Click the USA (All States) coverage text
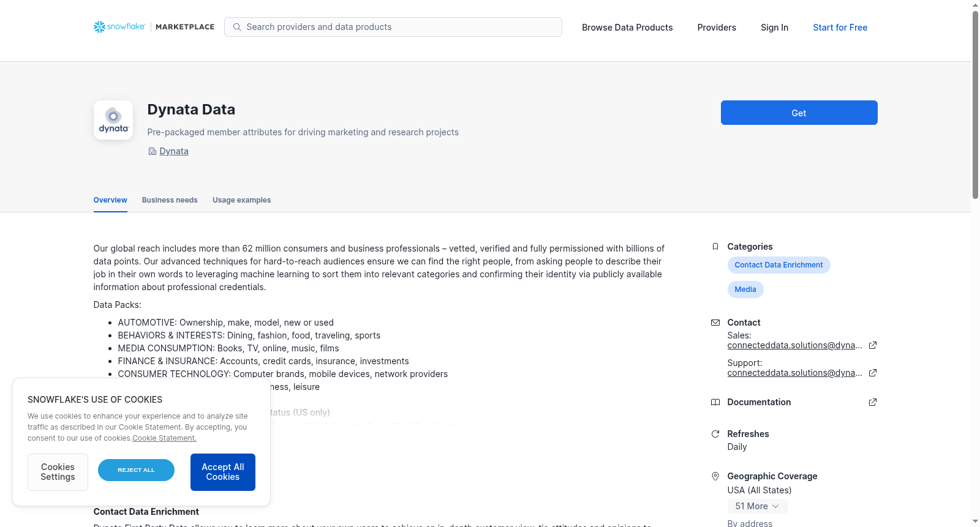This screenshot has height=527, width=980. point(759,490)
